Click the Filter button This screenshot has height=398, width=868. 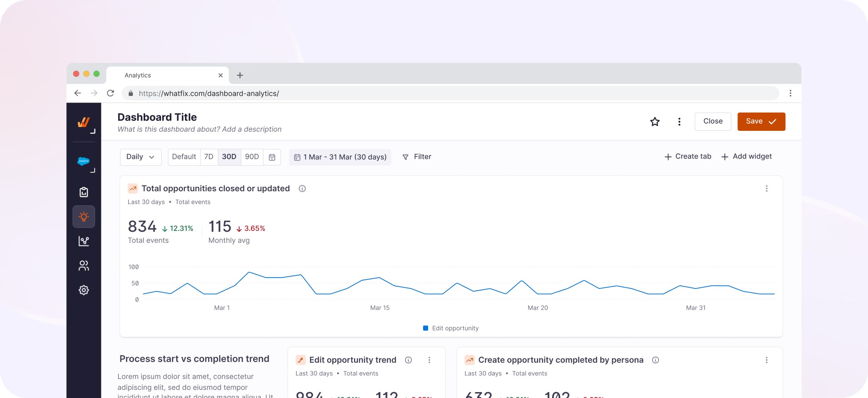click(417, 157)
